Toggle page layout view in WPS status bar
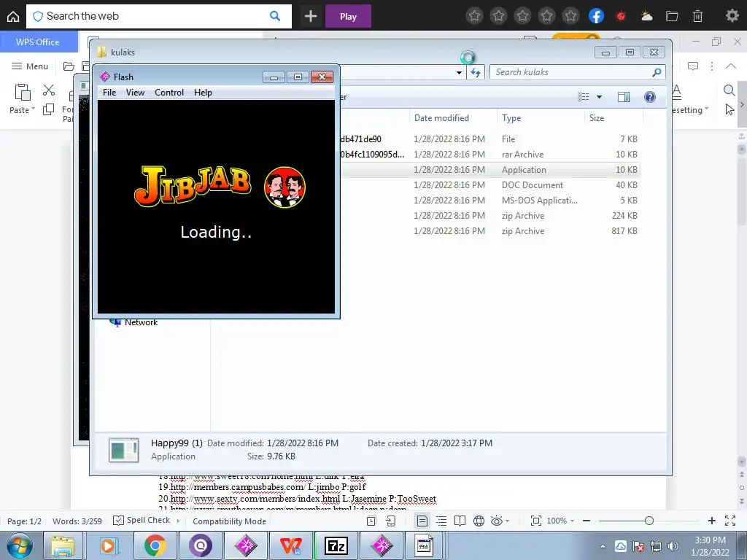This screenshot has height=560, width=747. click(x=422, y=521)
